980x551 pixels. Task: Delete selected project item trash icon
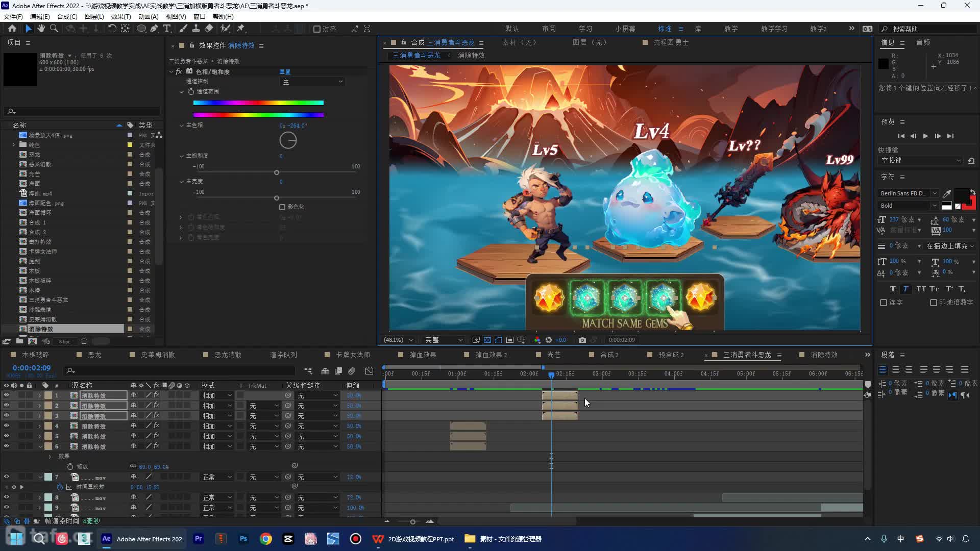coord(84,341)
